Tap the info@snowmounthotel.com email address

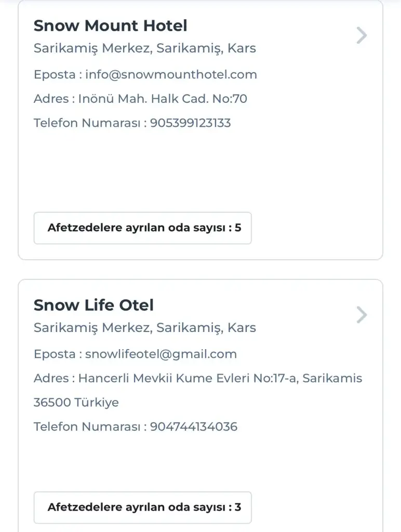point(171,74)
